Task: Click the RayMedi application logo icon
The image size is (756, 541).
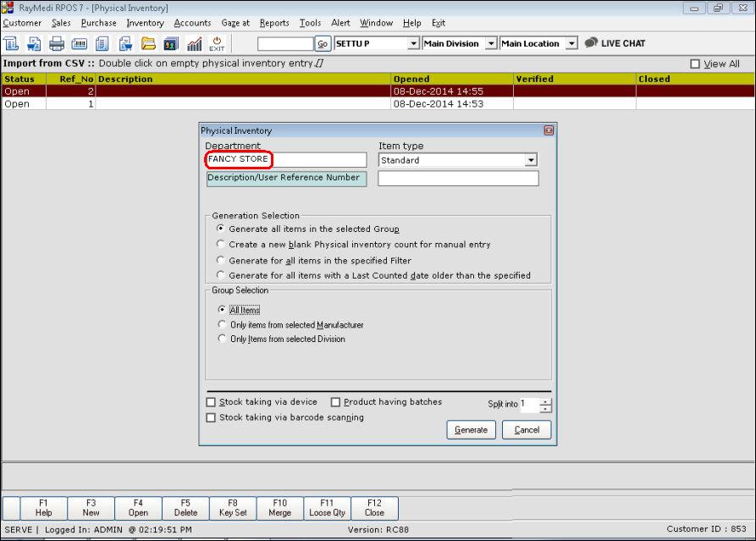Action: 8,8
